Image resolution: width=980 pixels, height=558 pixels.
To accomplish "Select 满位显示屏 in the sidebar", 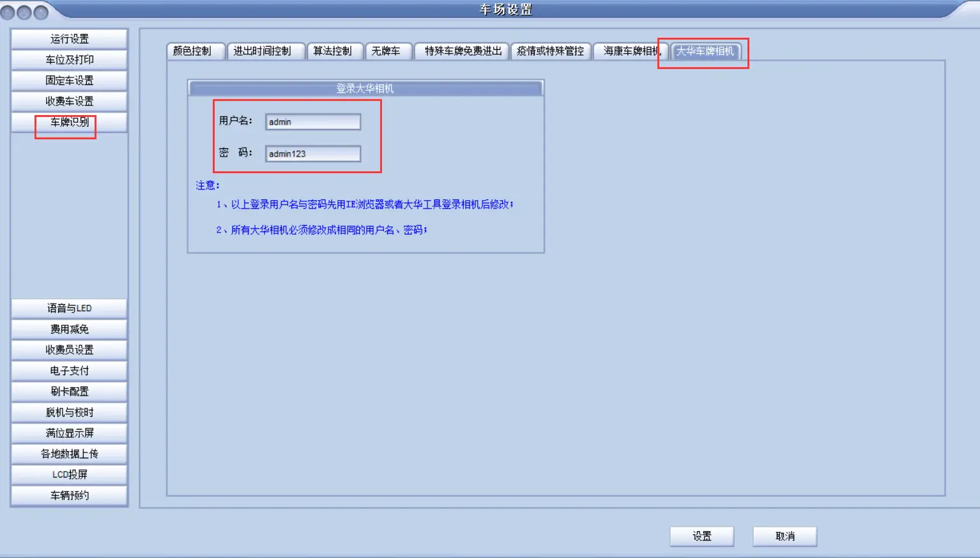I will 69,433.
